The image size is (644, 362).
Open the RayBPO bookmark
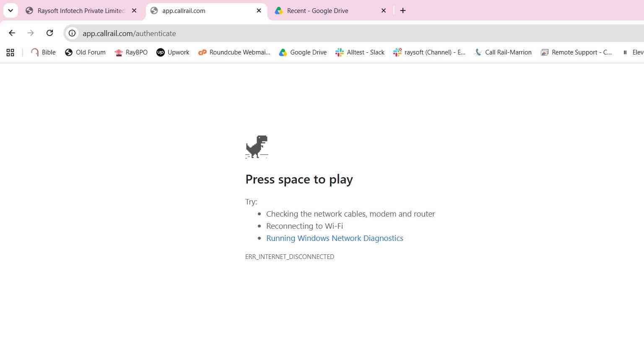[x=131, y=52]
